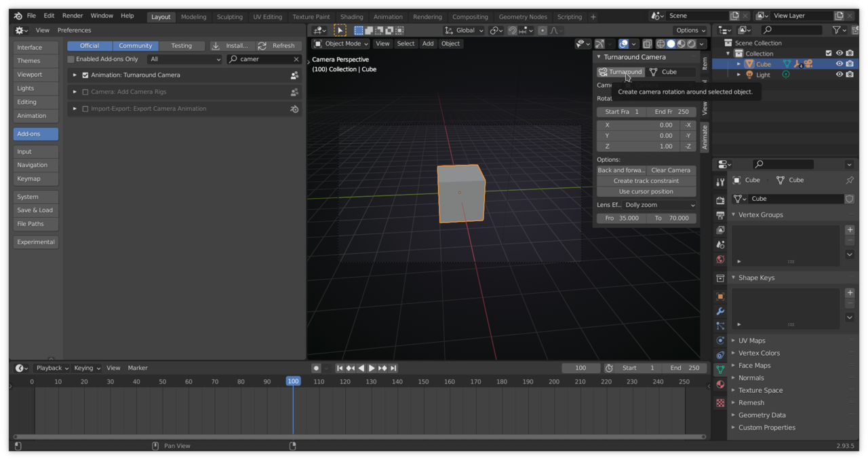Open the Object Mode dropdown

tap(340, 43)
